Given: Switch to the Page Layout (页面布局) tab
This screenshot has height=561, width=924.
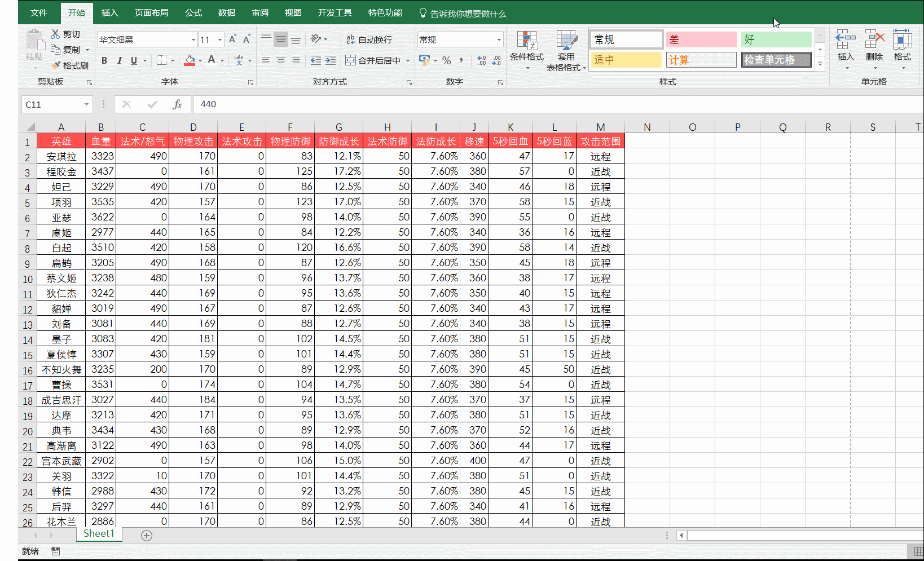Looking at the screenshot, I should [x=152, y=12].
